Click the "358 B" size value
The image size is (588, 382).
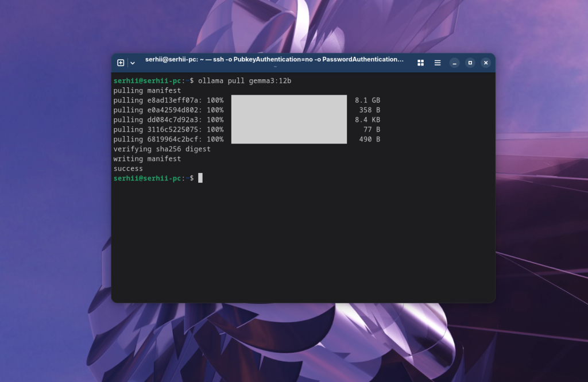370,110
